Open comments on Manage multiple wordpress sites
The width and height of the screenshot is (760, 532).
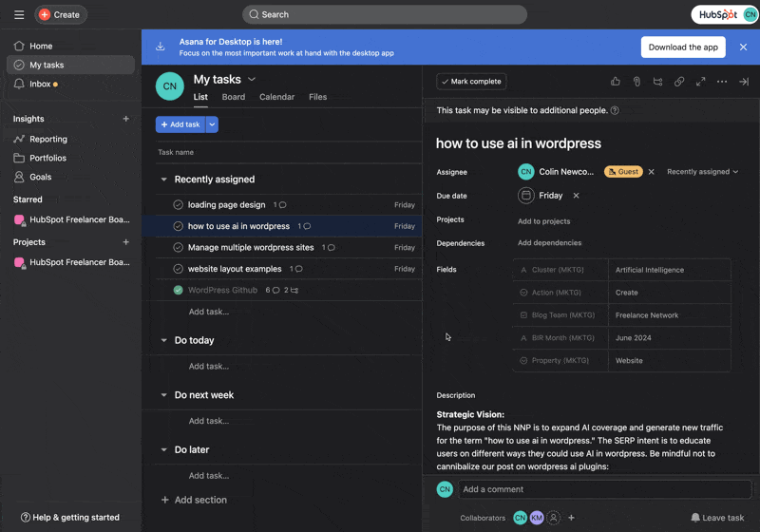pos(328,248)
